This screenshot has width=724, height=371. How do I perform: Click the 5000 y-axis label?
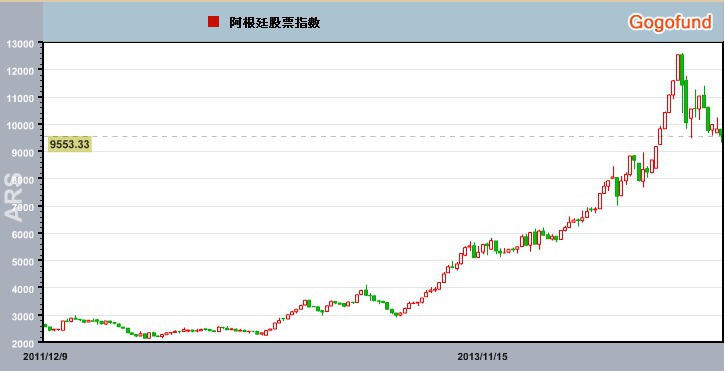point(23,262)
